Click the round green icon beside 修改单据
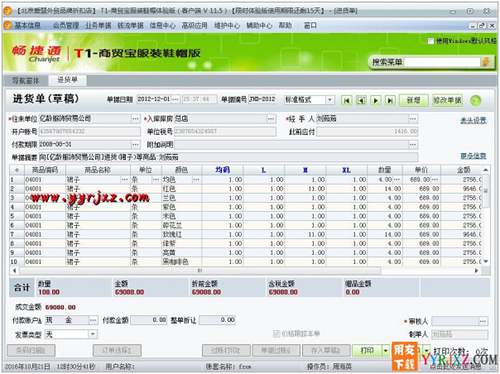The height and width of the screenshot is (374, 500). (x=476, y=100)
